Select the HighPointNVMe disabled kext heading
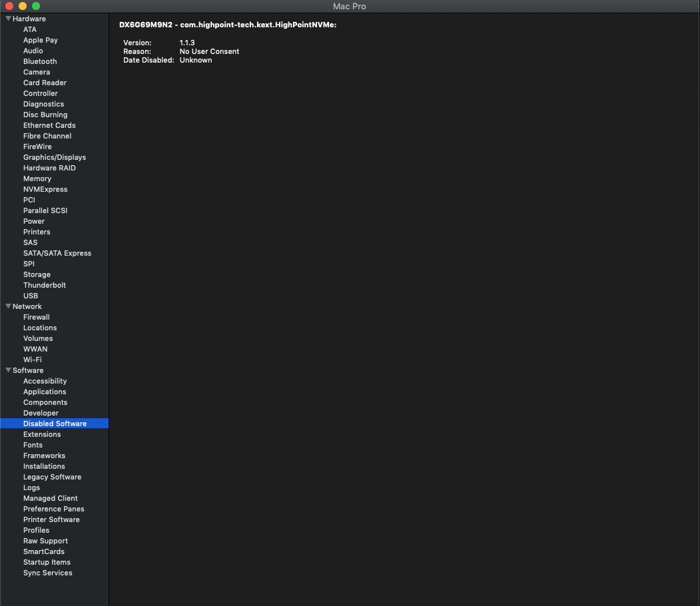This screenshot has height=606, width=700. coord(228,25)
